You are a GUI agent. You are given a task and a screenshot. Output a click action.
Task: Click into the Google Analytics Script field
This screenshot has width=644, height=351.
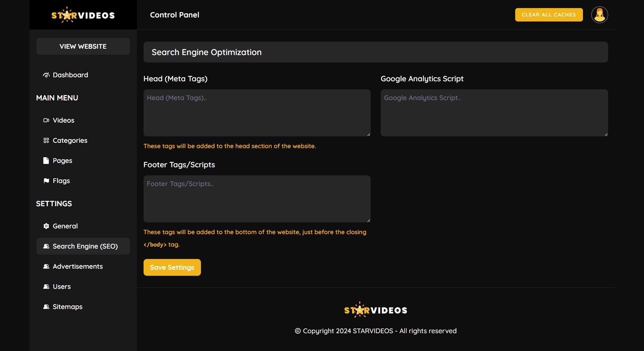point(494,113)
